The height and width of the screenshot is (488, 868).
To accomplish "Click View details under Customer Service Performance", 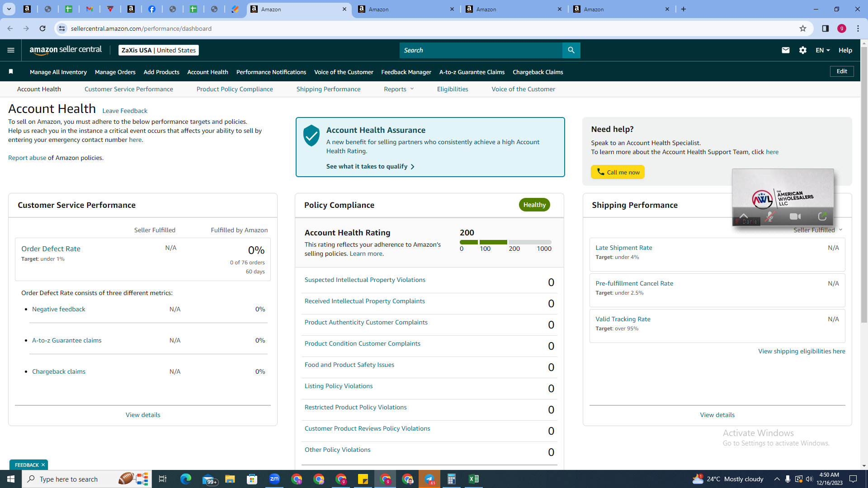I will [143, 415].
